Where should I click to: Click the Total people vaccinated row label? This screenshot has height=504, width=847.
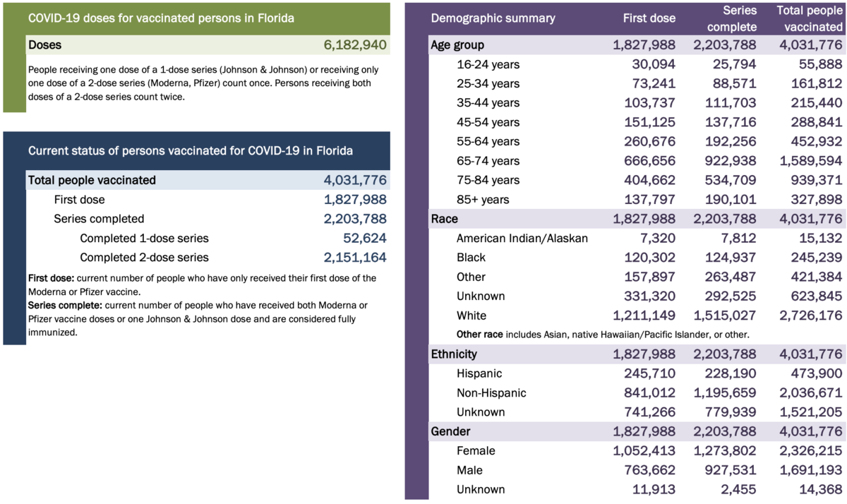pos(92,180)
